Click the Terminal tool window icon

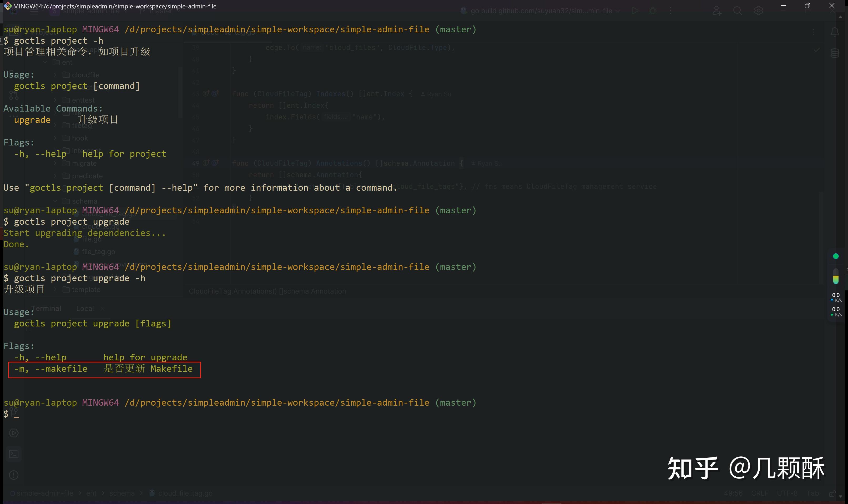pos(14,454)
